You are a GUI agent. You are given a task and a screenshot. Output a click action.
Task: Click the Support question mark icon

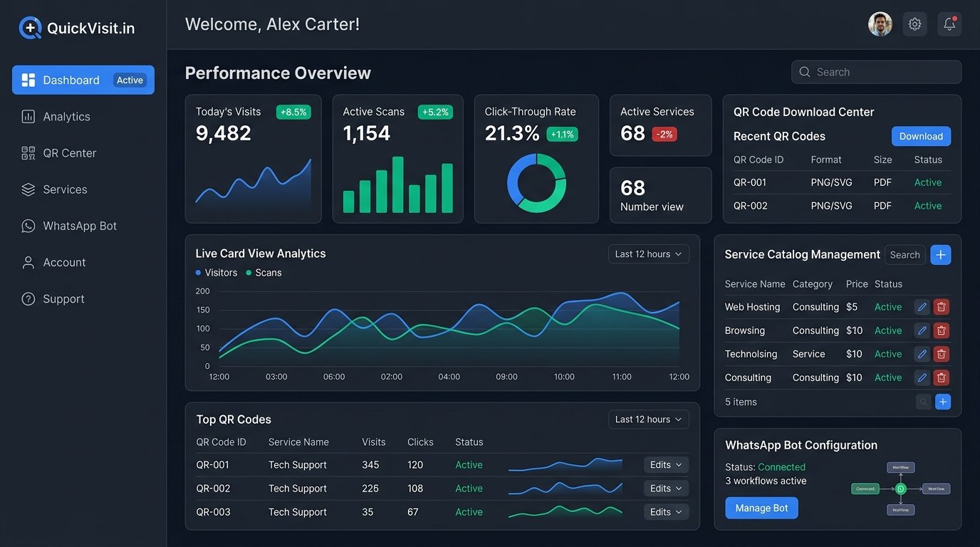[x=28, y=299]
